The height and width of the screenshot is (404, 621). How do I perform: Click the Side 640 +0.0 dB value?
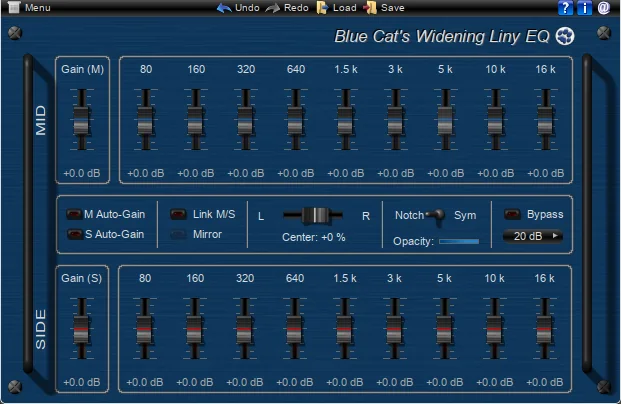tap(294, 382)
